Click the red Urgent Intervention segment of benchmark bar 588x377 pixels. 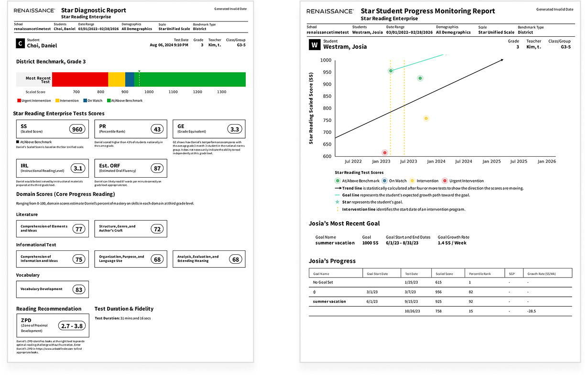coord(80,79)
